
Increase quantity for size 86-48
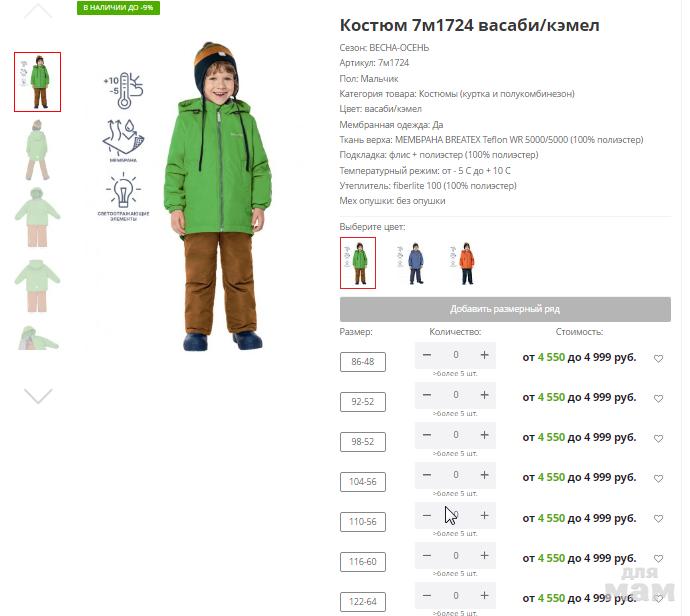(x=484, y=355)
